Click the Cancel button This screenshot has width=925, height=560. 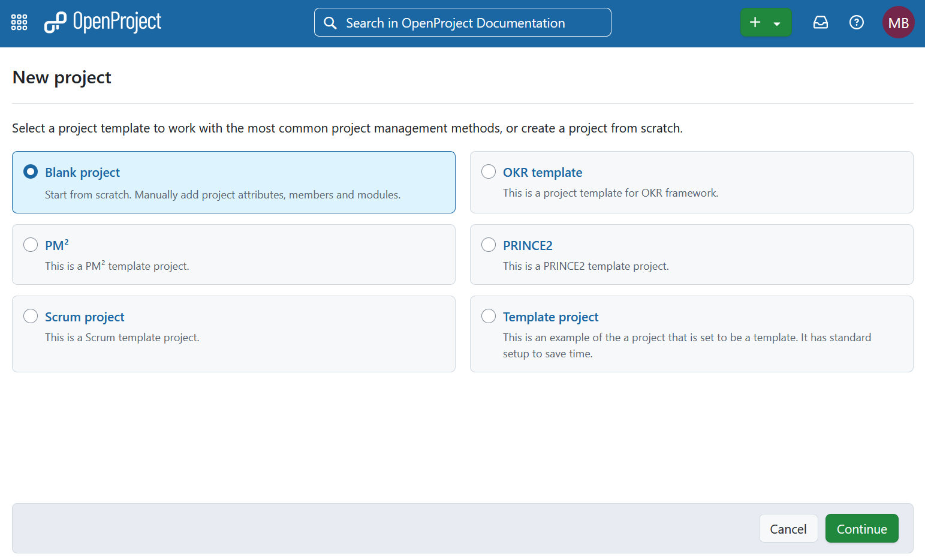point(788,528)
